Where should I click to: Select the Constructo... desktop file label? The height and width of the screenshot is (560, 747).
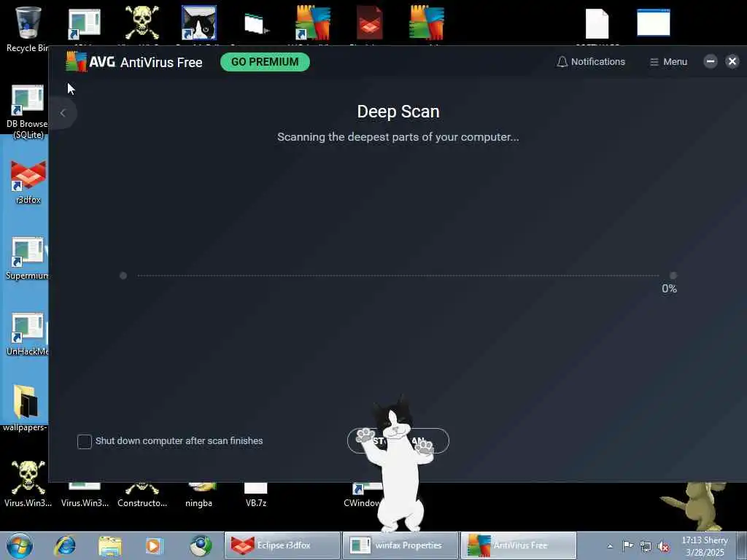coord(142,503)
